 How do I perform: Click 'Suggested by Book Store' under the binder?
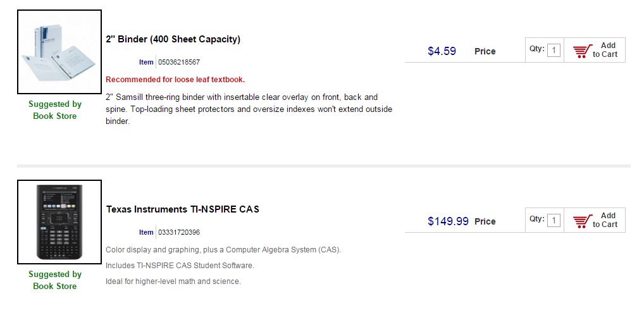click(55, 110)
